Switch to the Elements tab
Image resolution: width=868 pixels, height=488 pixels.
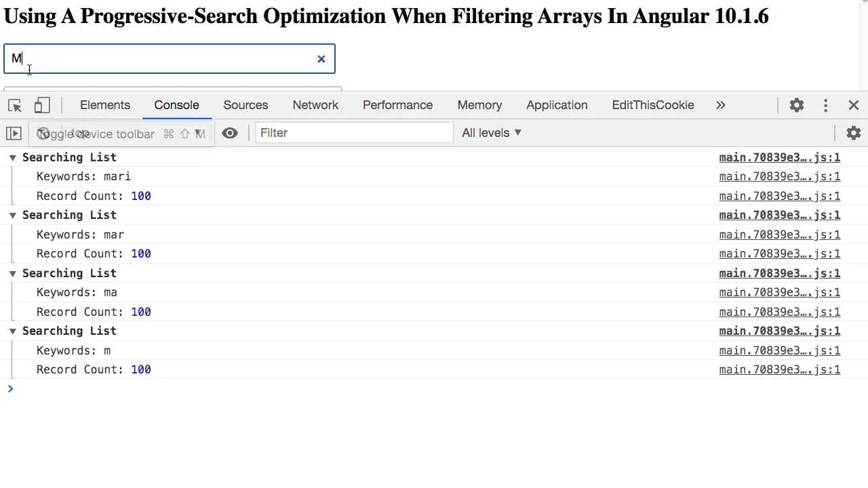105,105
